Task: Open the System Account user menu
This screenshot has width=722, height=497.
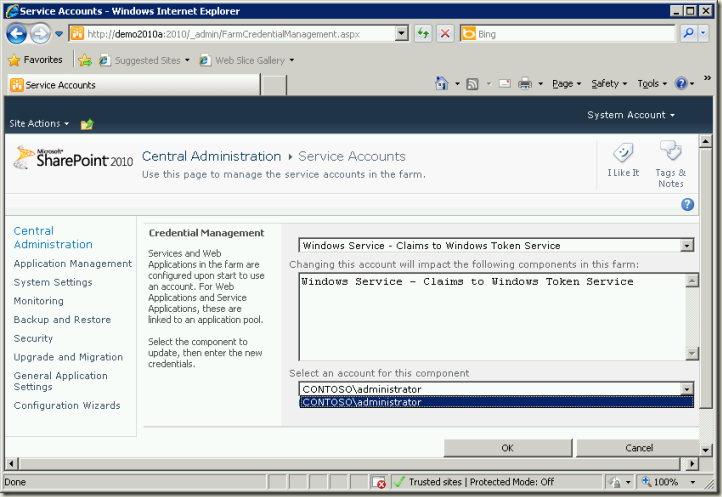Action: coord(630,115)
